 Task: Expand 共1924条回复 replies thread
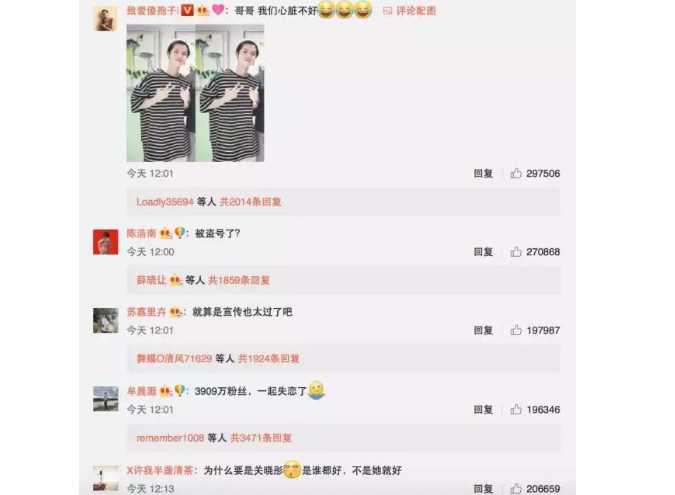point(269,359)
